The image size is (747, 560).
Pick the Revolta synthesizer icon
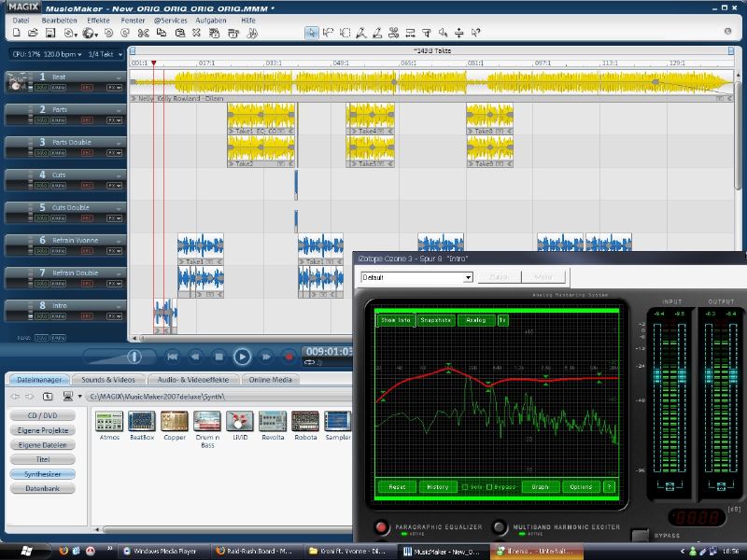click(273, 422)
